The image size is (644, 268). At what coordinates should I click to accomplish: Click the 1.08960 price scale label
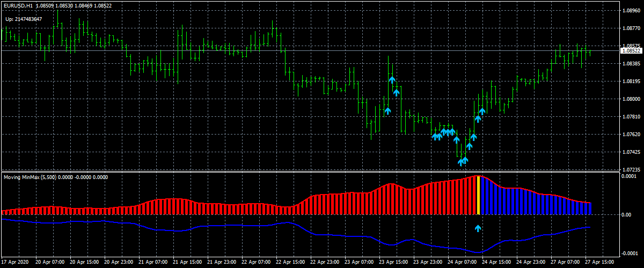coord(631,10)
